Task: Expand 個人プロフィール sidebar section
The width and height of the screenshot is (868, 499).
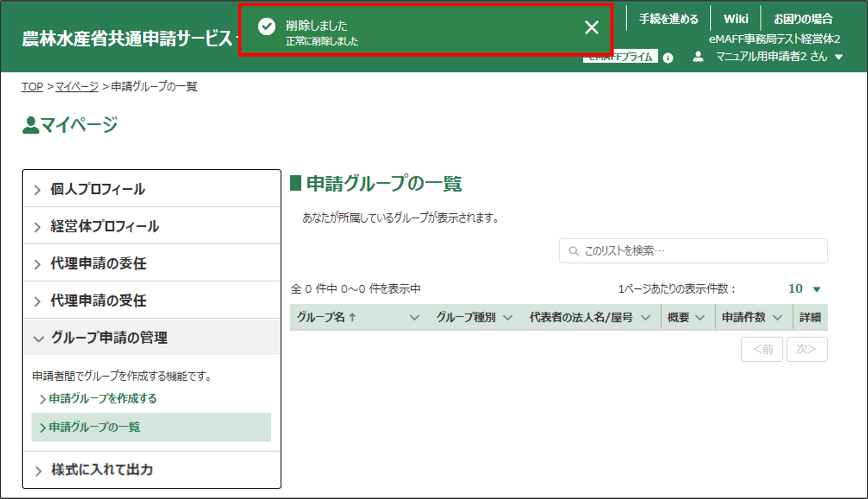Action: 98,190
